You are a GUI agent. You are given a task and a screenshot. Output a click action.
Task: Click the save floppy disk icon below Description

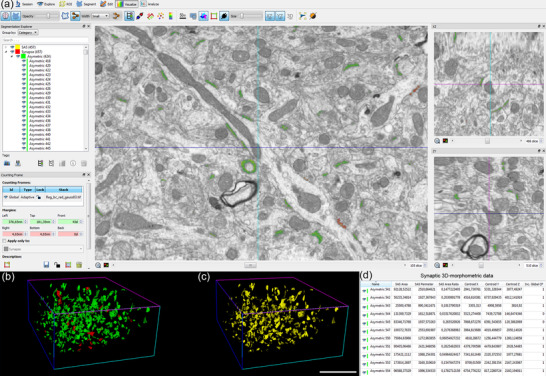[x=46, y=265]
